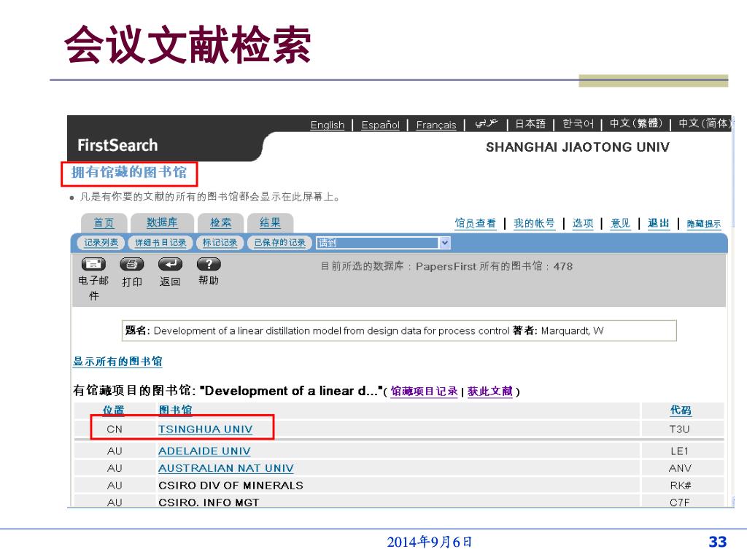
Task: Switch language to English
Action: (x=328, y=125)
